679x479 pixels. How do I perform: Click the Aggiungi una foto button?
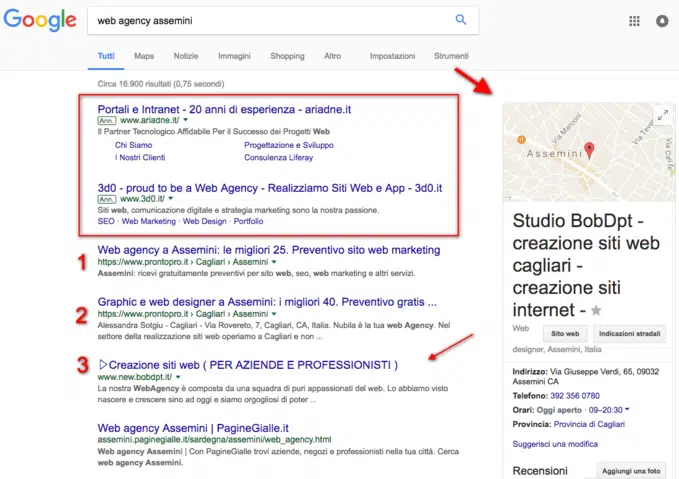tap(631, 471)
